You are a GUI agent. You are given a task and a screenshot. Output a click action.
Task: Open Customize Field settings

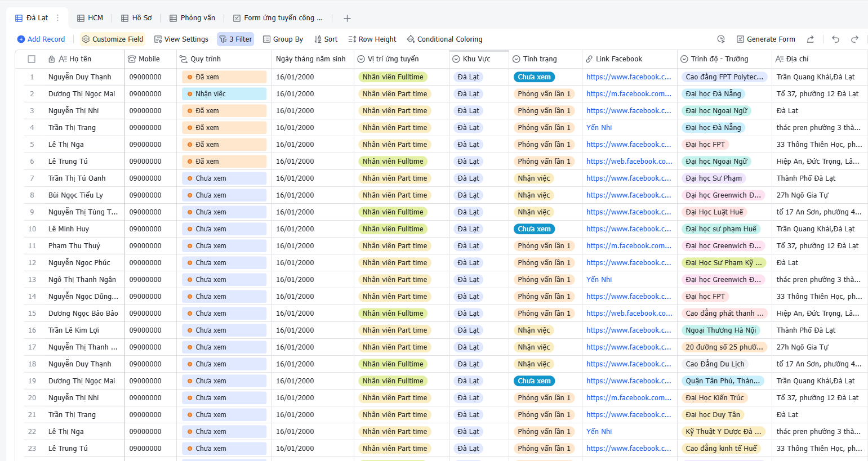(x=113, y=39)
